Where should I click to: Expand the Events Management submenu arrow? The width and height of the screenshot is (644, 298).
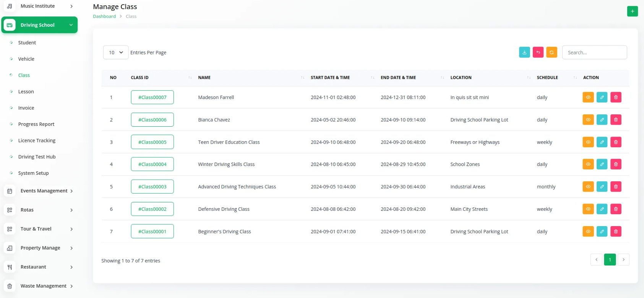pyautogui.click(x=71, y=191)
